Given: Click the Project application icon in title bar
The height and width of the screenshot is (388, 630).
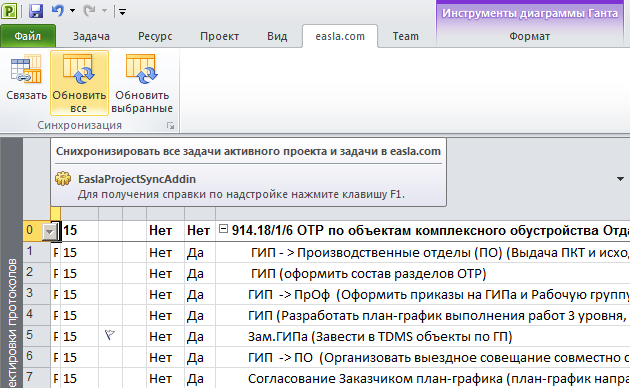Looking at the screenshot, I should coord(9,11).
